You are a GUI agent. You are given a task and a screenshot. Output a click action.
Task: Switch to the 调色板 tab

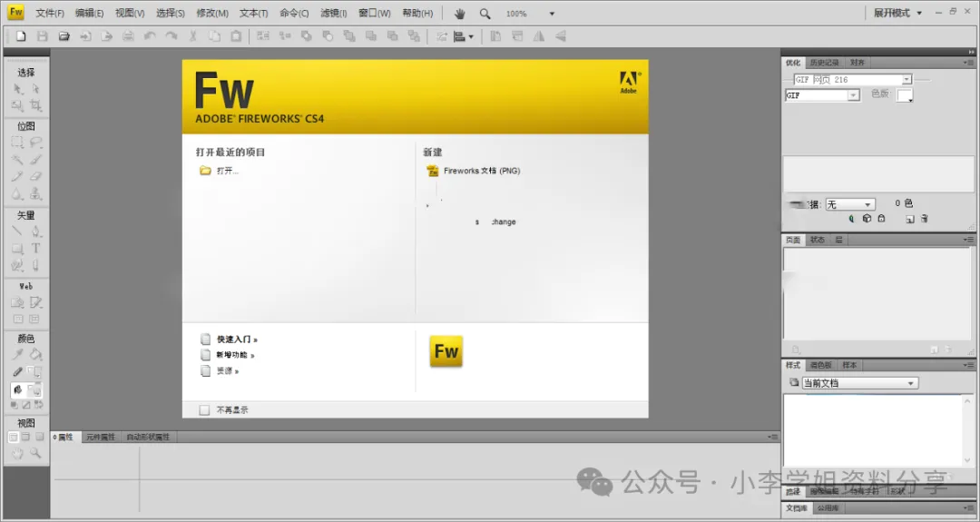[820, 365]
